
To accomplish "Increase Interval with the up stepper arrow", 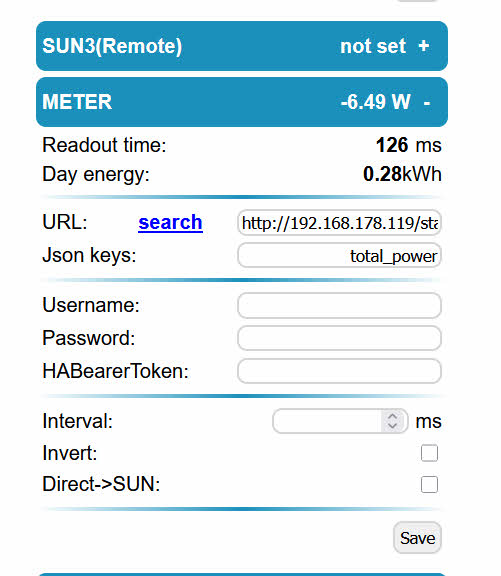I will pyautogui.click(x=392, y=417).
